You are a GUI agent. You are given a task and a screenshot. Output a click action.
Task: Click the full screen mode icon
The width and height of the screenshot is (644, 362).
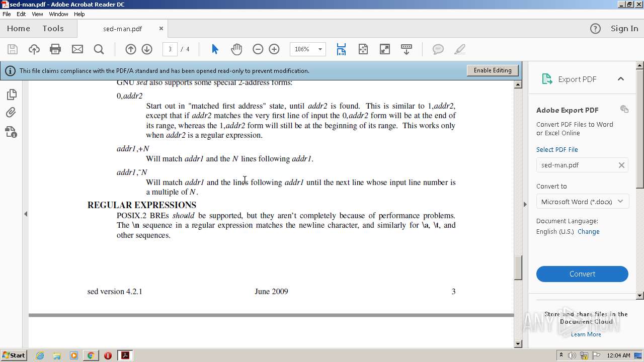point(385,49)
